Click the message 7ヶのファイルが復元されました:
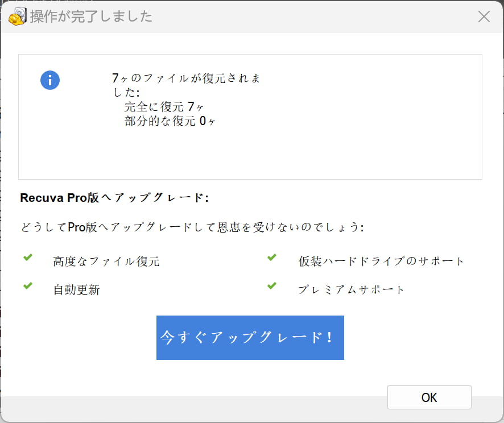The image size is (504, 423). 186,85
